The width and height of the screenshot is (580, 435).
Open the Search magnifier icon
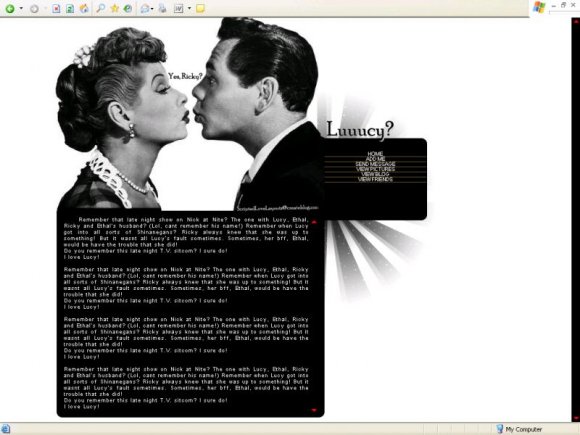tap(100, 8)
